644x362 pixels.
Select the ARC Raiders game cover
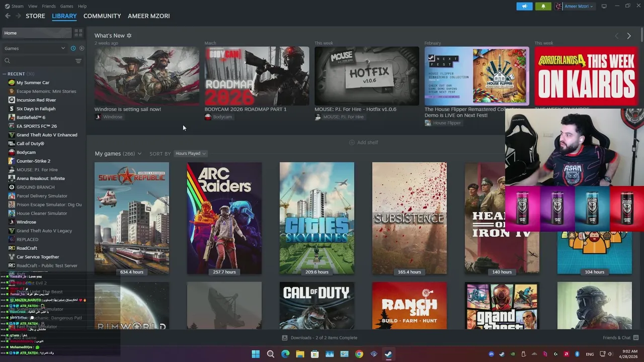coord(224,218)
